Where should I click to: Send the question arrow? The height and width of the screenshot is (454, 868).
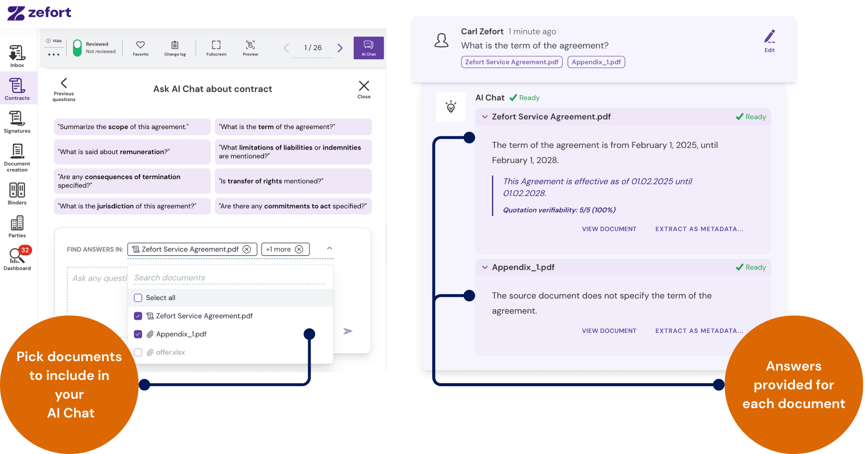(348, 331)
